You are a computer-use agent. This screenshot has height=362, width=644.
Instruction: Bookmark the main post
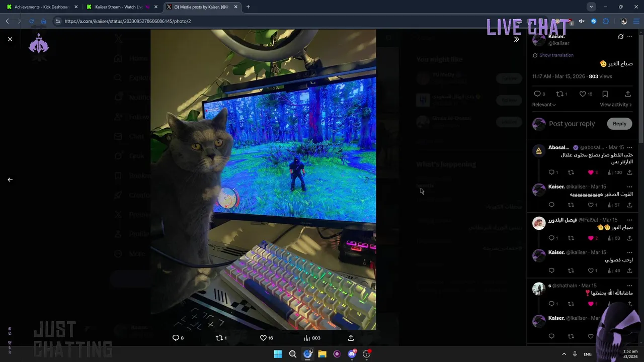(x=605, y=94)
